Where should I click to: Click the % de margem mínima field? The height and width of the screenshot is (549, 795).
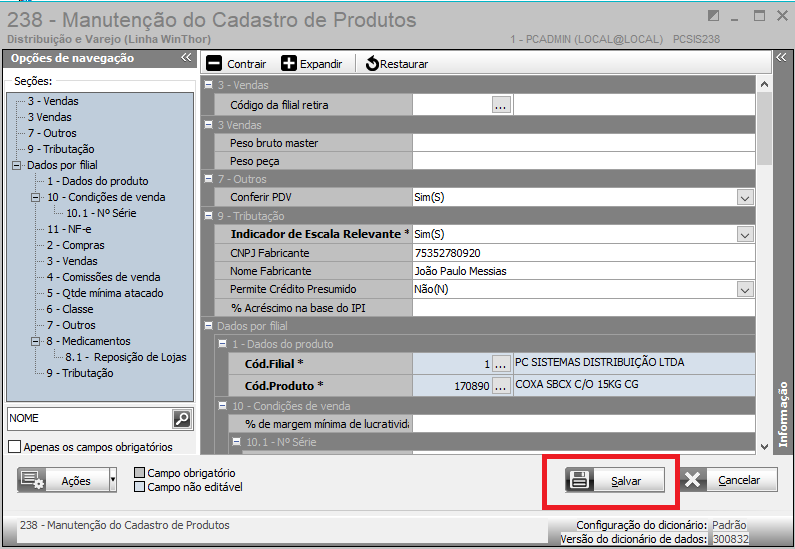584,424
